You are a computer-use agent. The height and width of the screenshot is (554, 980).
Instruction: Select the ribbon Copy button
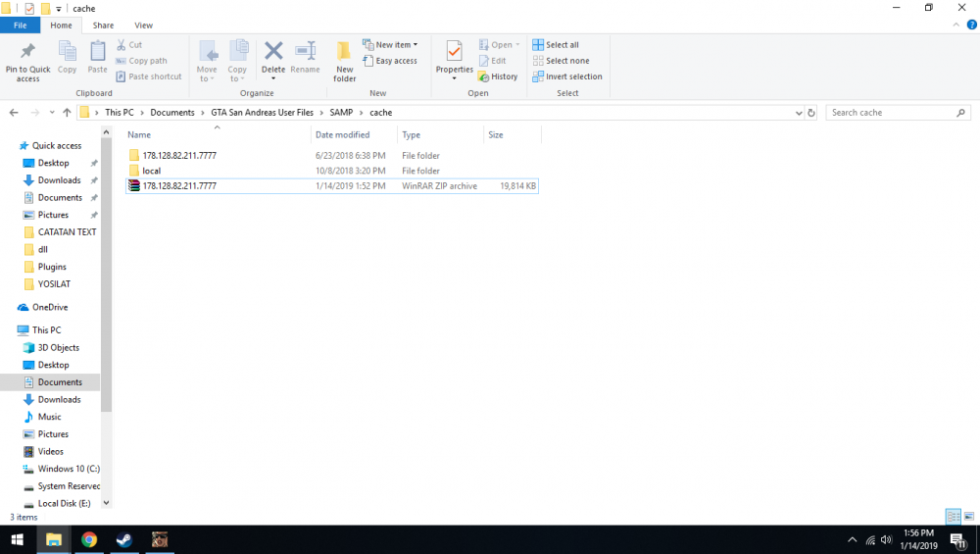pyautogui.click(x=67, y=58)
